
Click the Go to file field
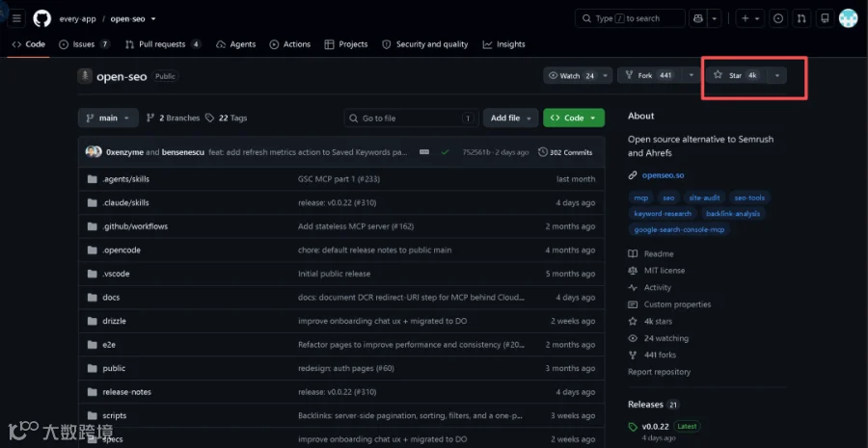pos(411,118)
